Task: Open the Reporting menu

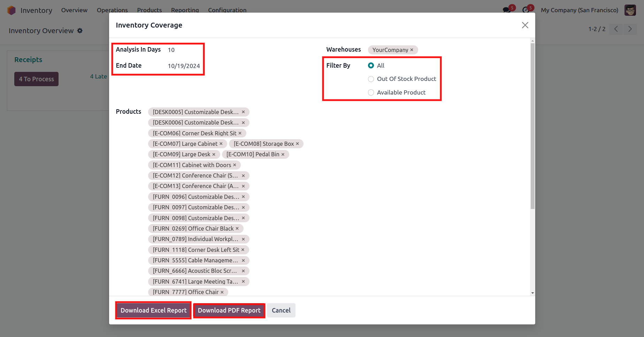Action: pos(185,10)
